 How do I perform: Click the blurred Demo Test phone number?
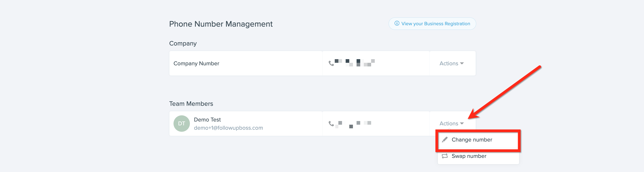point(353,124)
